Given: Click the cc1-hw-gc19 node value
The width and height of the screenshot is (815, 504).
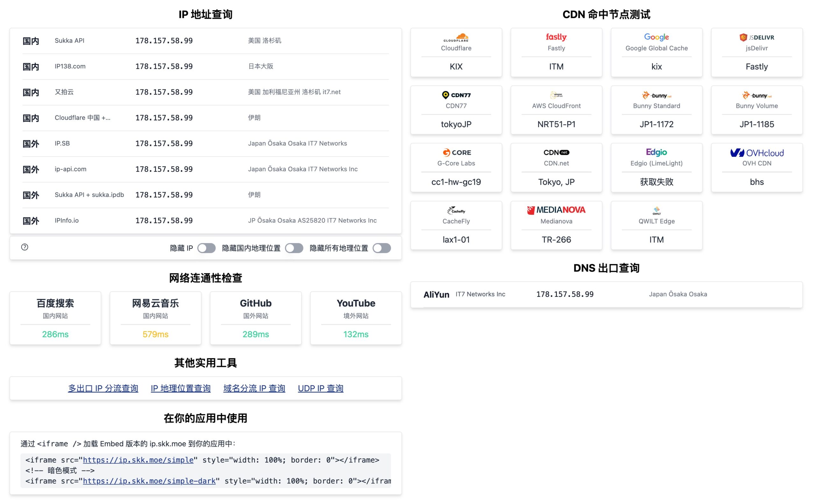Looking at the screenshot, I should 456,182.
